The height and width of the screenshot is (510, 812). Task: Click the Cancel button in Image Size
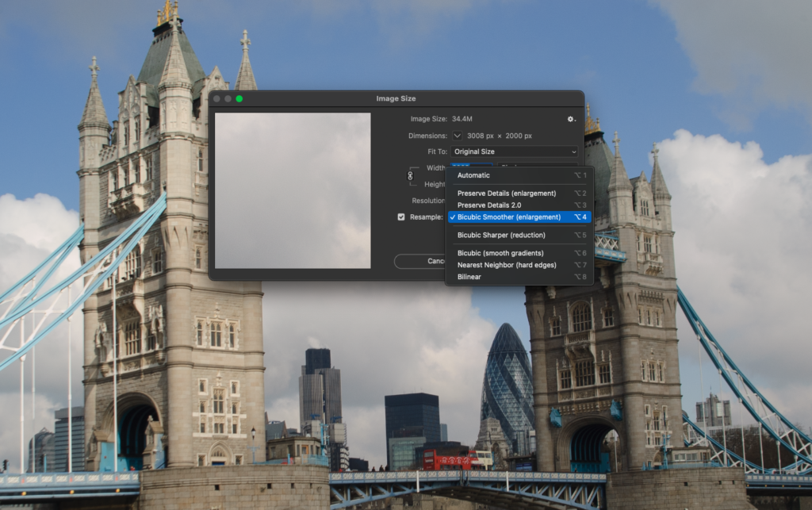[x=420, y=261]
